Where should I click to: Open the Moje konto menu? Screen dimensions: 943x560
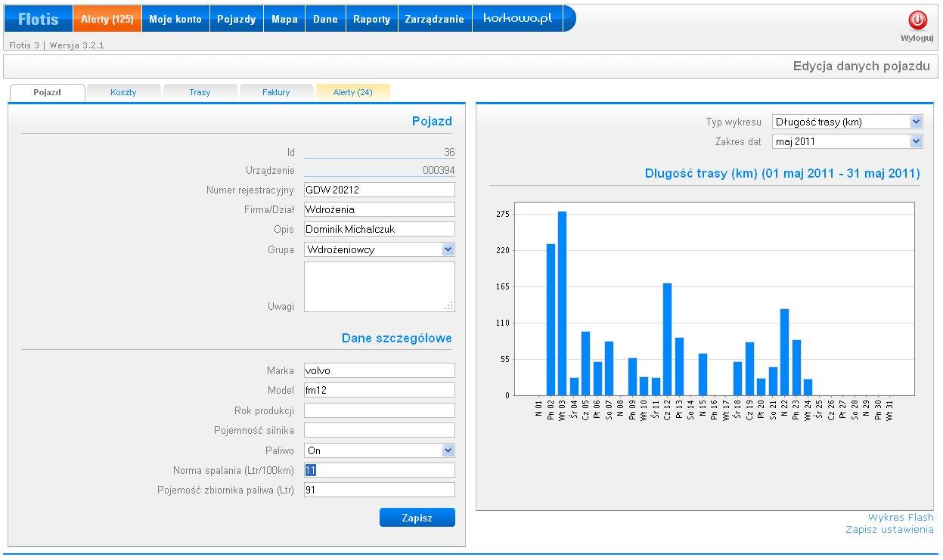pyautogui.click(x=175, y=19)
